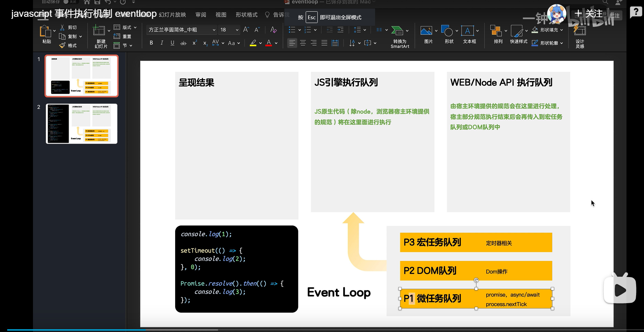Click the Copy icon in the ribbon
This screenshot has height=332, width=644.
click(x=62, y=36)
